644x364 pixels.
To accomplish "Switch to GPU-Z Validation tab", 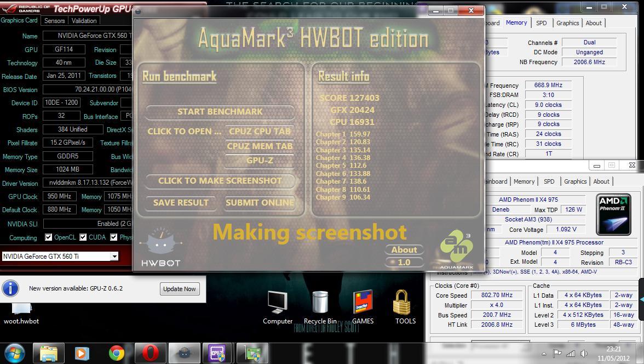I will [84, 21].
